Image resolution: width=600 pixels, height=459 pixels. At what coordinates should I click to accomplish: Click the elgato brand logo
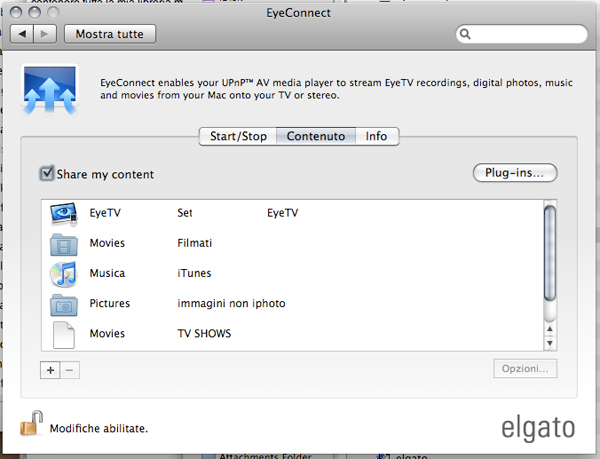538,428
